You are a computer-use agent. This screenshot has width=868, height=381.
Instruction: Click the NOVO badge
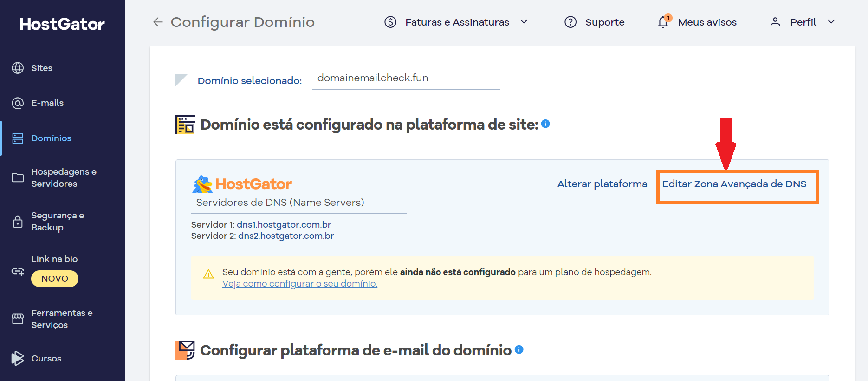pos(55,279)
